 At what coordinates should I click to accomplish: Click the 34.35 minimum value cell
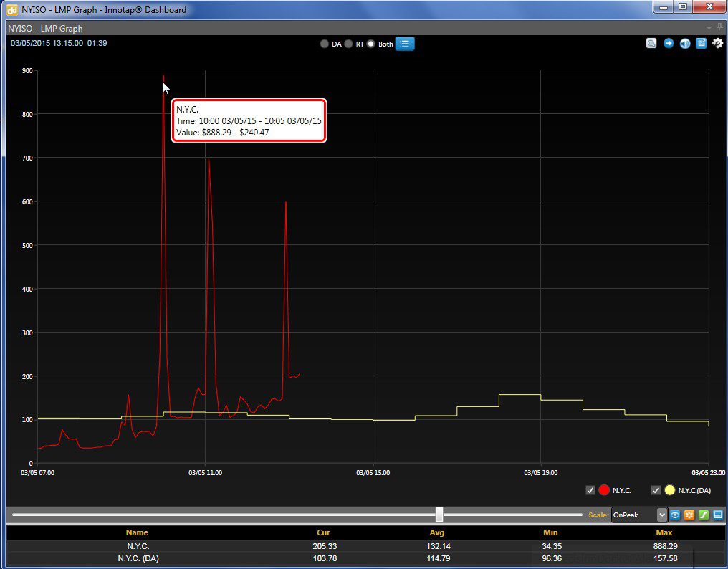552,546
